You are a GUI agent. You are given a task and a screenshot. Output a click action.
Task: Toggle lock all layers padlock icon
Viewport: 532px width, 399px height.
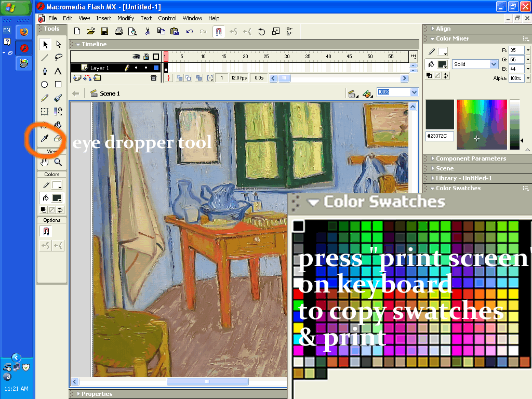[x=146, y=56]
